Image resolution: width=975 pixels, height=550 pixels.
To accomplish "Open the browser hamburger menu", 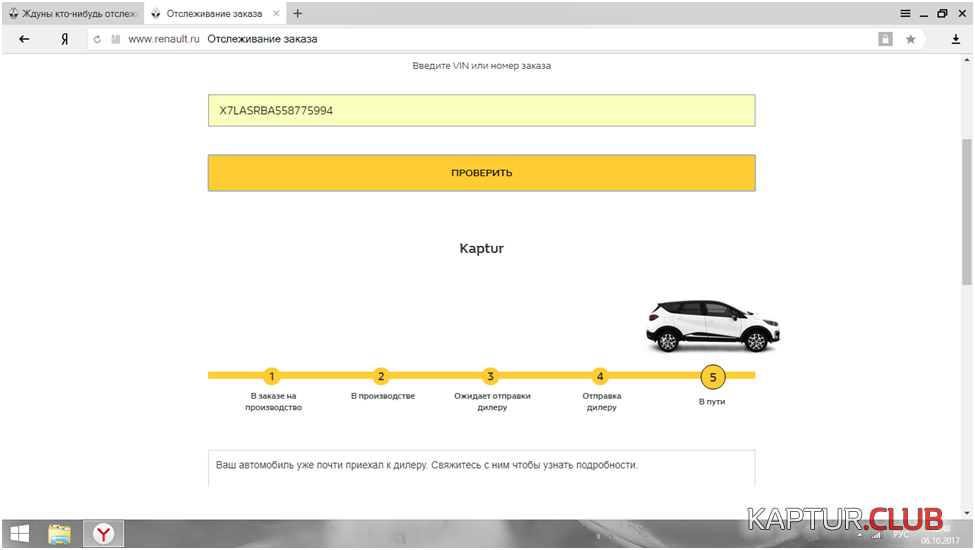I will (905, 13).
